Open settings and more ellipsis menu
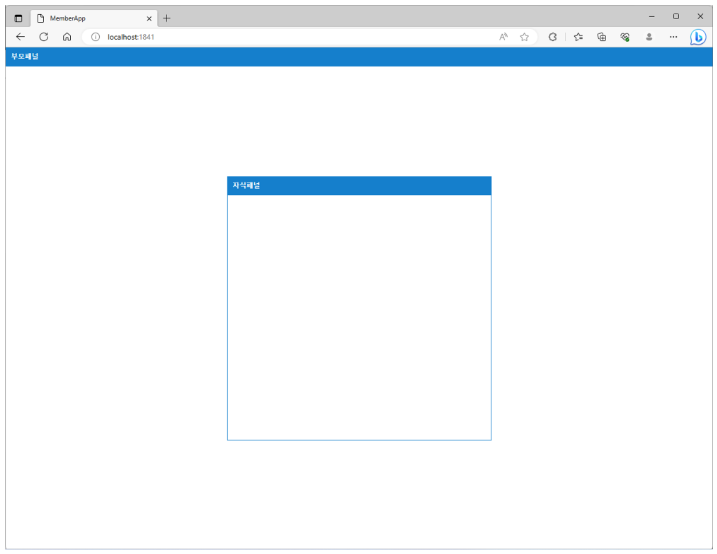 click(674, 37)
